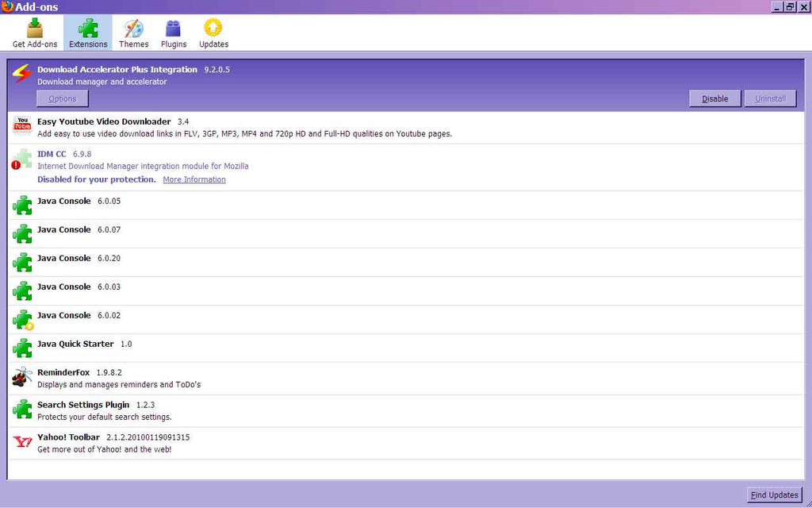Click the Download Accelerator Plus Integration title

(117, 70)
